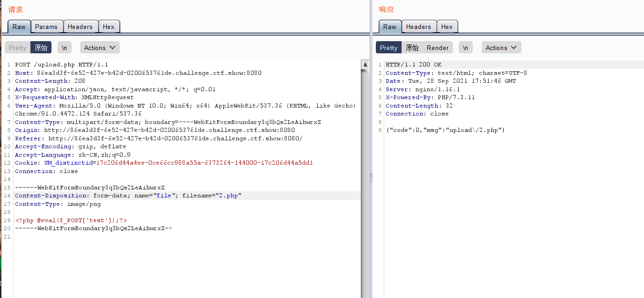Click the Content-Type: image/png line

click(58, 204)
